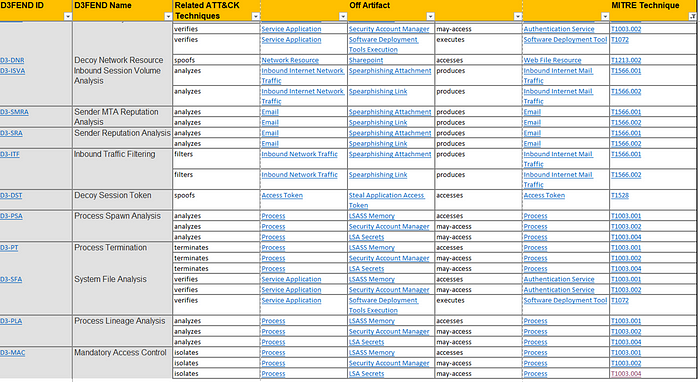
Task: Follow the D3-PLA link
Action: [x=11, y=321]
